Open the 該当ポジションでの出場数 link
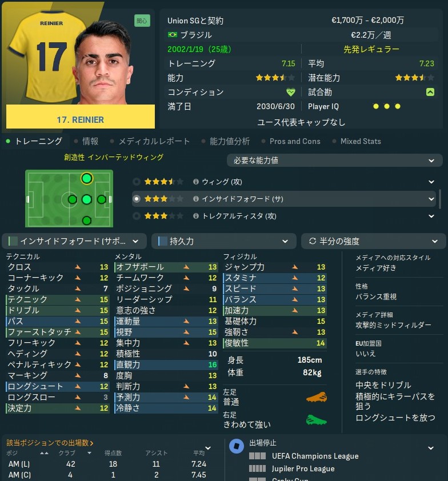 (x=50, y=443)
